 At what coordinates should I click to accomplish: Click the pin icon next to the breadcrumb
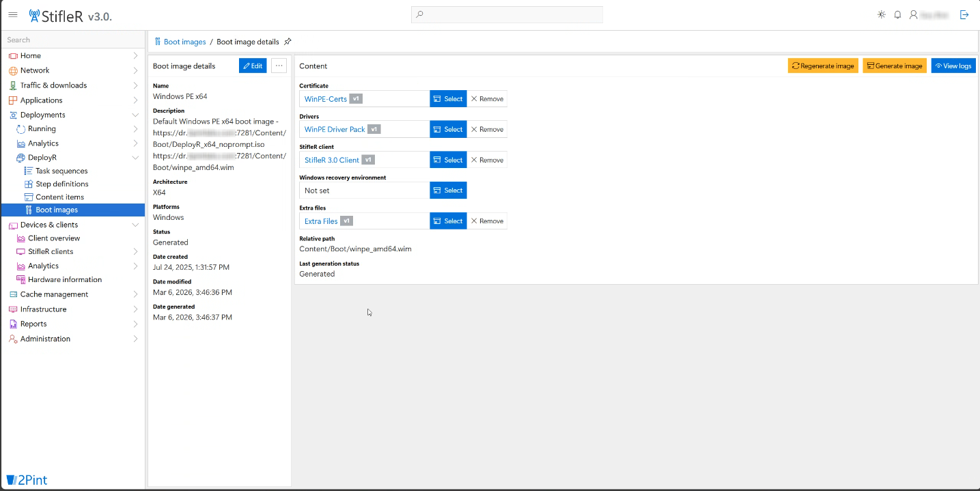pyautogui.click(x=288, y=41)
